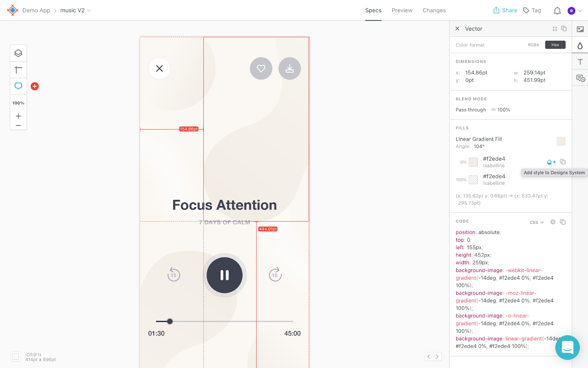Select the comment bubble tool

[18, 86]
